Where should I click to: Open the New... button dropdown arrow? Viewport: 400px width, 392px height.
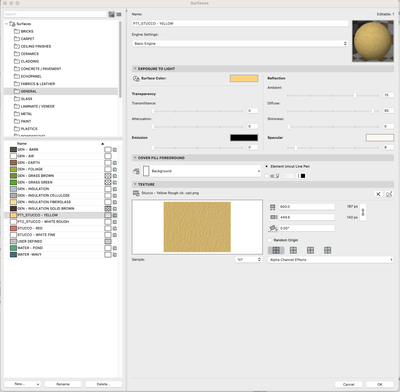pyautogui.click(x=38, y=384)
